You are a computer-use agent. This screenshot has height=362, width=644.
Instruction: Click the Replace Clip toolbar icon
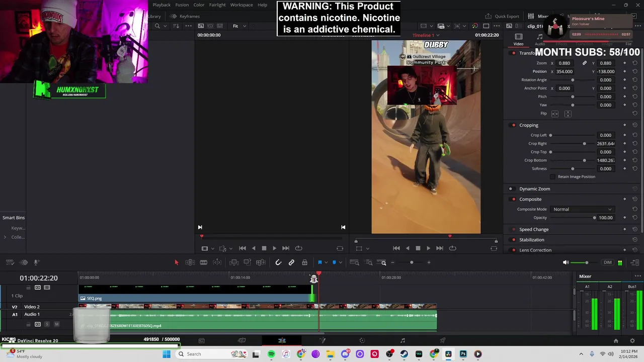coord(261,262)
